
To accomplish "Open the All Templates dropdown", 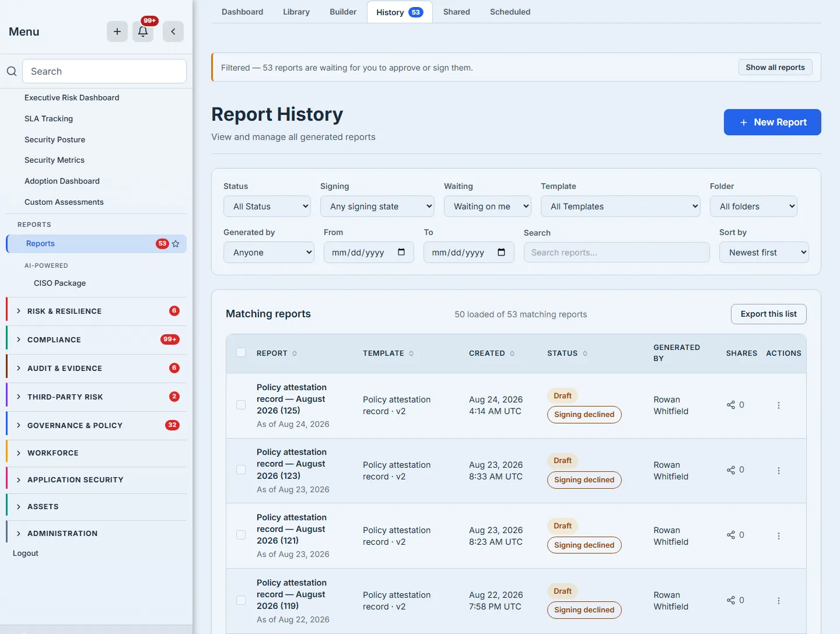I will coord(621,206).
